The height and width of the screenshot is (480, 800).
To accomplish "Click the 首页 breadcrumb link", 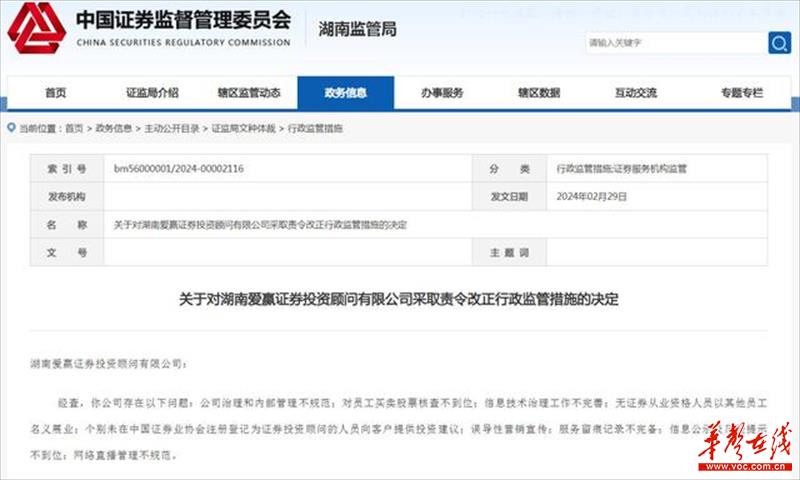I will (x=74, y=129).
